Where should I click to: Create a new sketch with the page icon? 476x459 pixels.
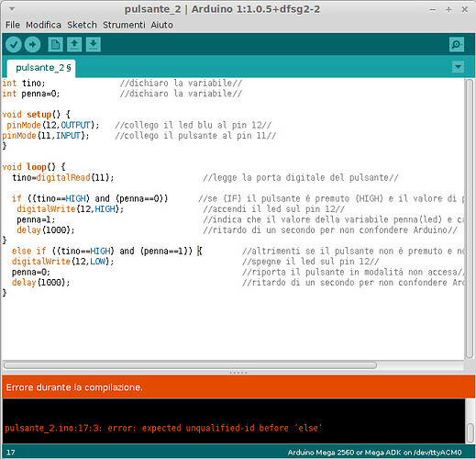pos(56,45)
